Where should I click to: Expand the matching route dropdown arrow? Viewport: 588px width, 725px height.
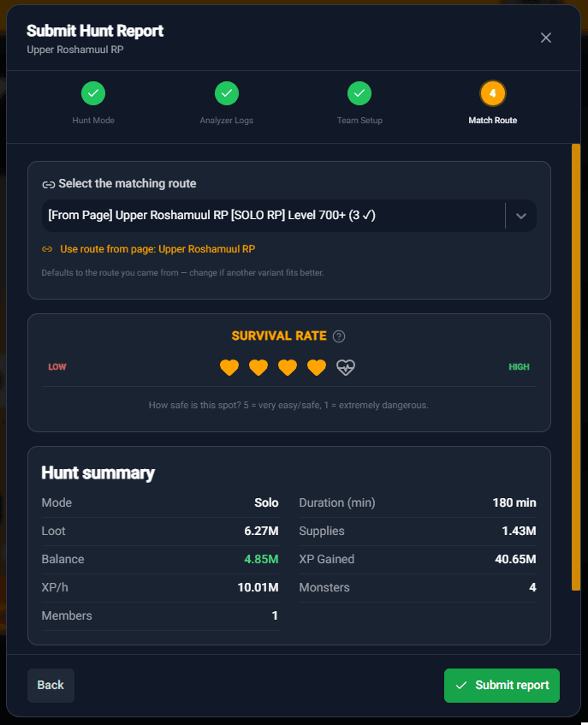tap(521, 216)
